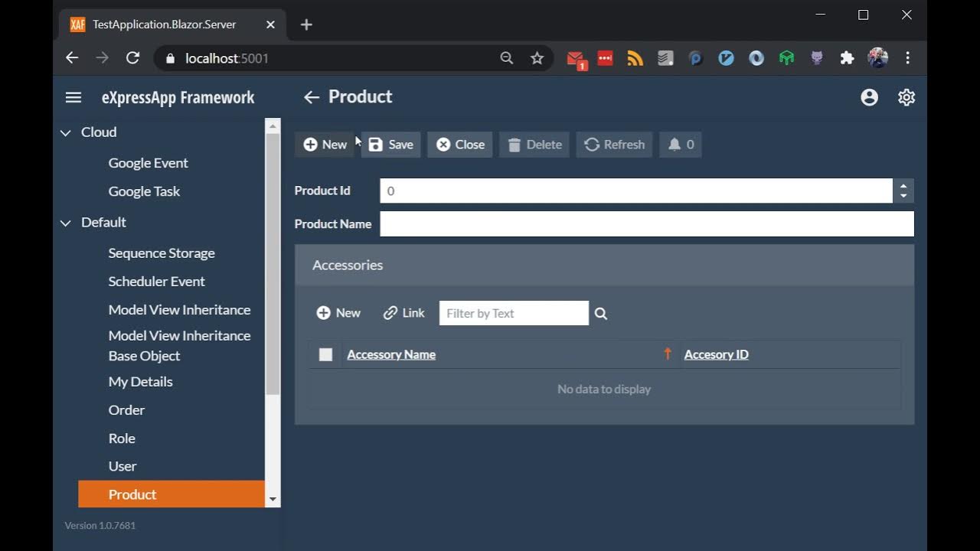
Task: Open the RSS feed extension icon
Action: (x=635, y=58)
